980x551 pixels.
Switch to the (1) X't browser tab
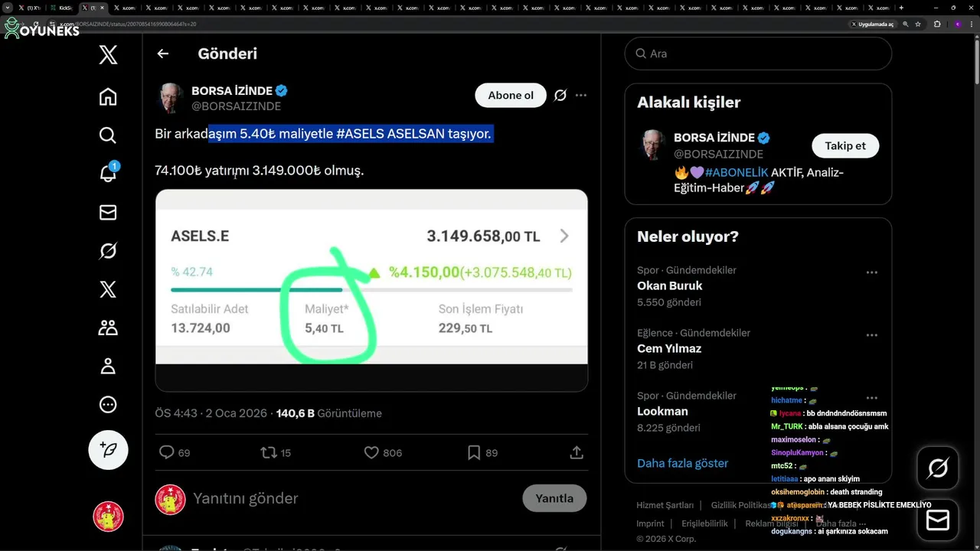pyautogui.click(x=29, y=8)
